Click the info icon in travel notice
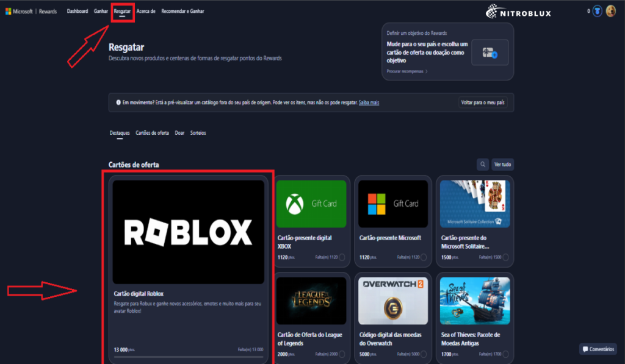The width and height of the screenshot is (625, 364). [118, 102]
